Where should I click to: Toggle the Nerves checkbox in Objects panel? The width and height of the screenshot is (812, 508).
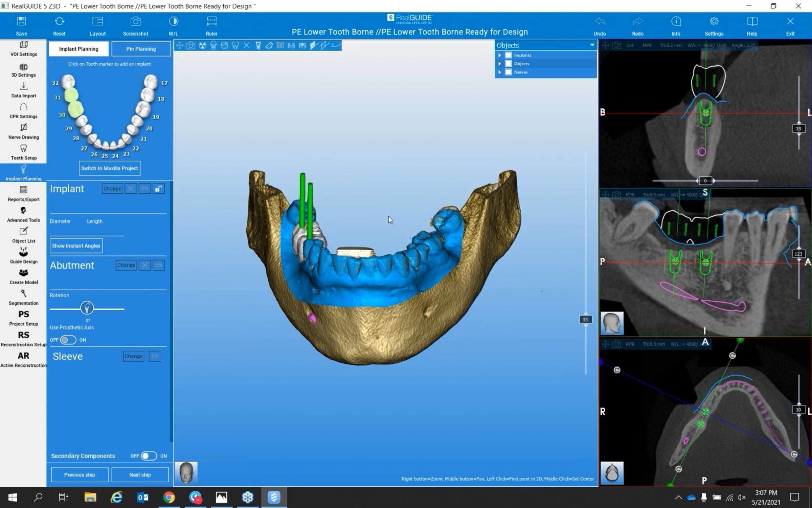tap(508, 72)
